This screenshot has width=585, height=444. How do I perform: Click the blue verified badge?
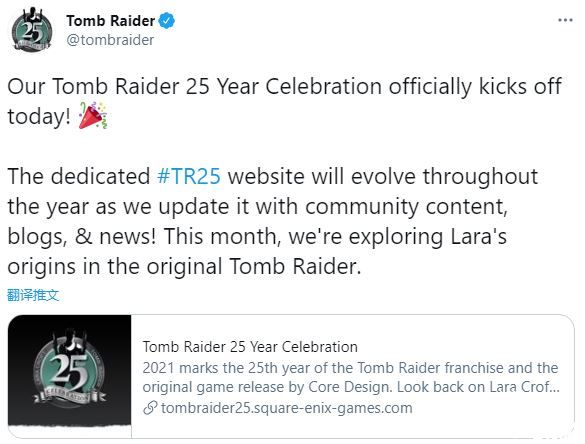(x=167, y=21)
